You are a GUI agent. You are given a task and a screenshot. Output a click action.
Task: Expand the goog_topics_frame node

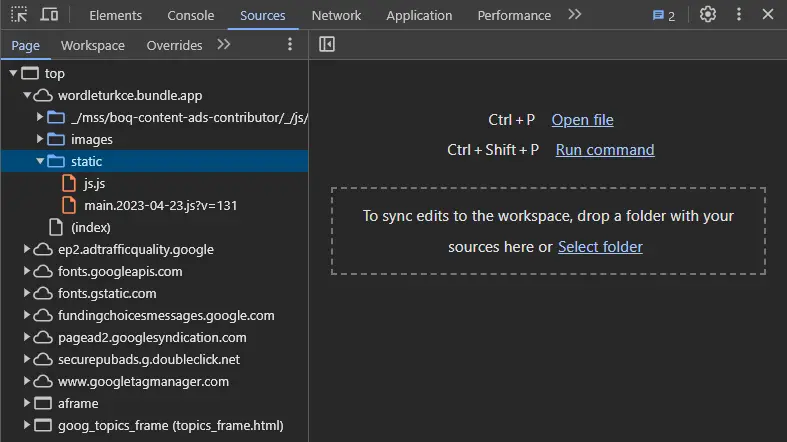click(27, 425)
